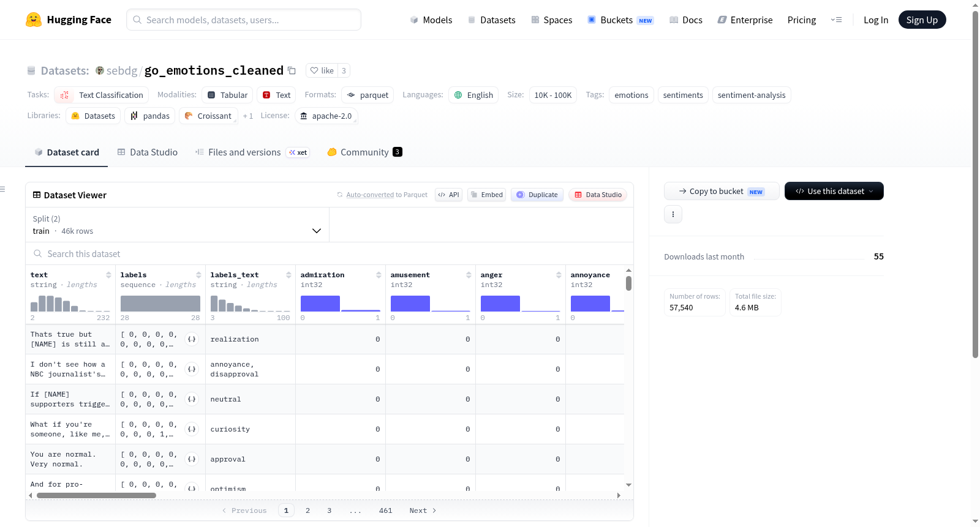Sort by the text column sort icon
Image resolution: width=980 pixels, height=527 pixels.
108,275
